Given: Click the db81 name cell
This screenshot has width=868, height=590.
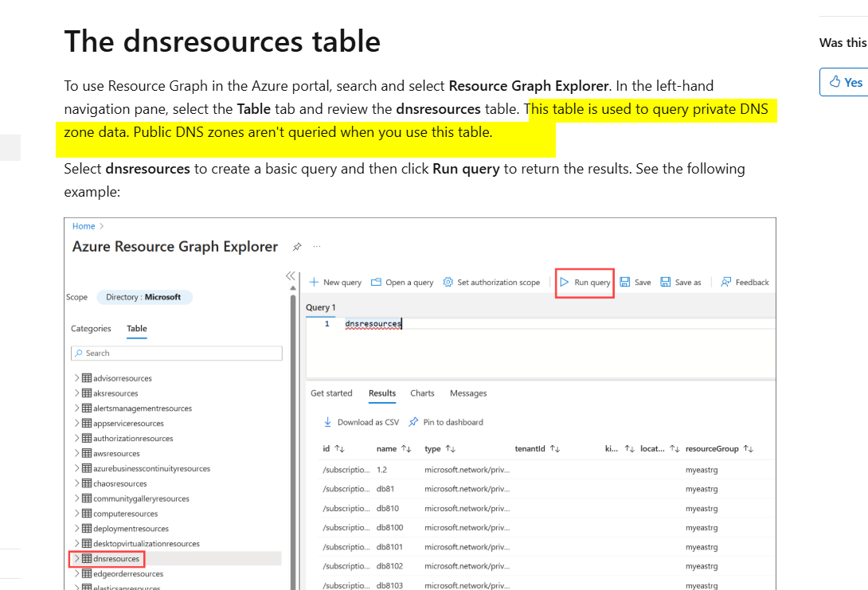Looking at the screenshot, I should 385,489.
